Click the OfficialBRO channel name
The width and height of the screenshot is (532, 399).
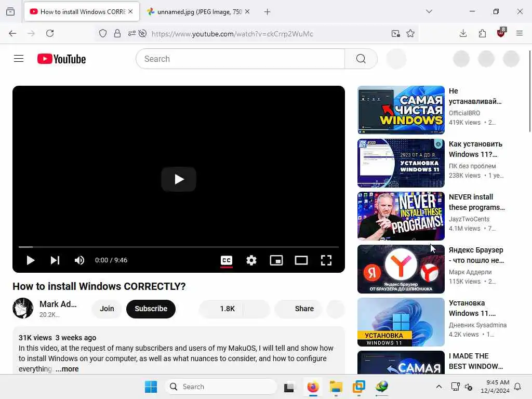click(x=464, y=113)
